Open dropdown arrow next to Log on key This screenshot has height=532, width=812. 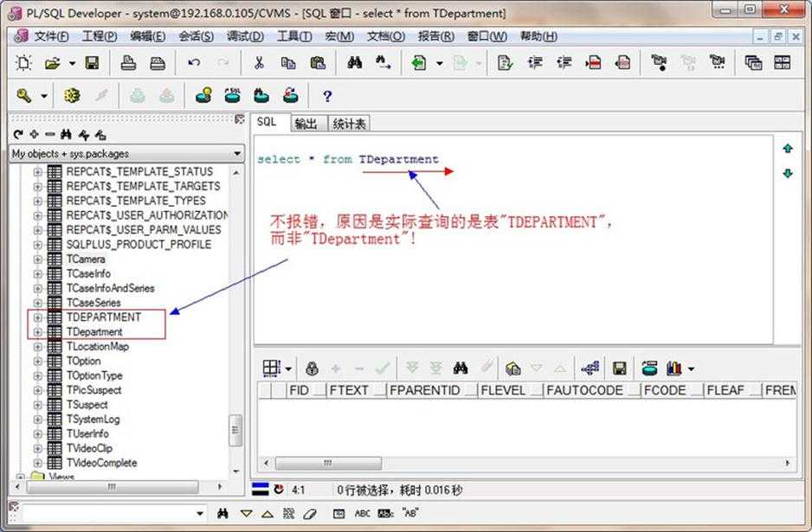tap(44, 96)
